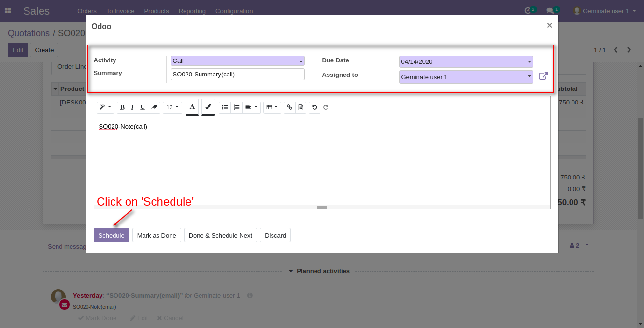This screenshot has height=328, width=644.
Task: Insert a hyperlink in the note
Action: tap(289, 107)
